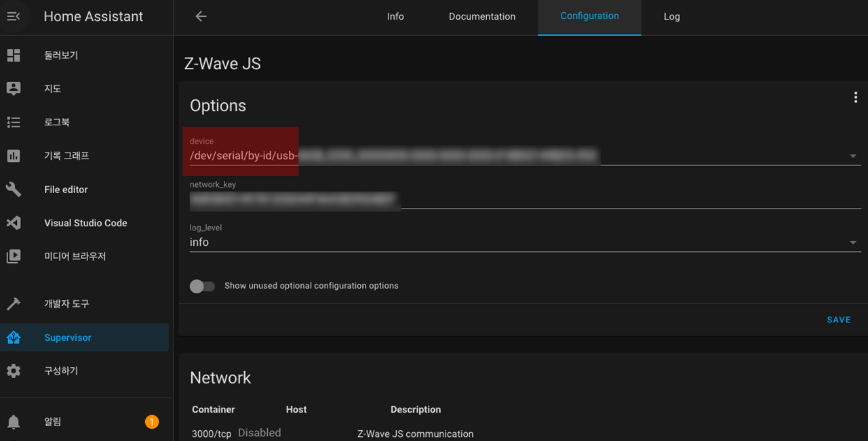Click the Z-Wave JS communication description
The width and height of the screenshot is (868, 441).
click(416, 434)
